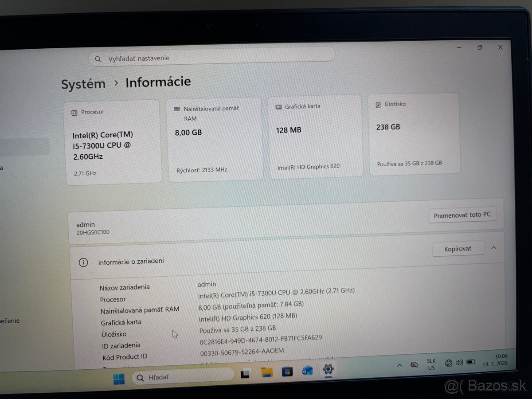The image size is (532, 399).
Task: Open the Windows Start menu
Action: [119, 379]
